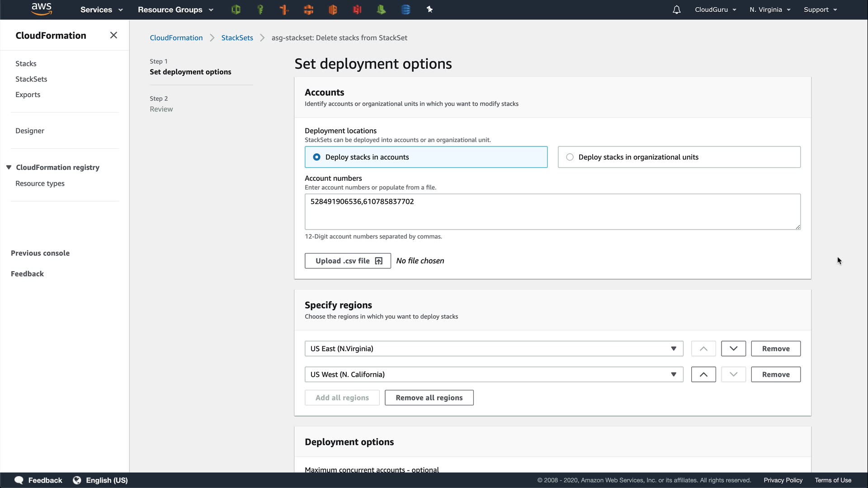Close the CloudFormation sidebar with X

[x=113, y=35]
